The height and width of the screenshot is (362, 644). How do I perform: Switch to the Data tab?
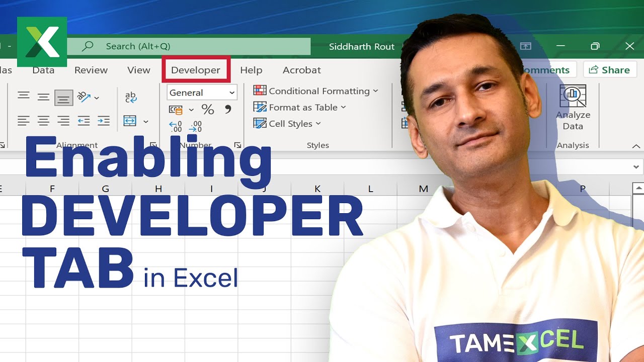pyautogui.click(x=43, y=70)
